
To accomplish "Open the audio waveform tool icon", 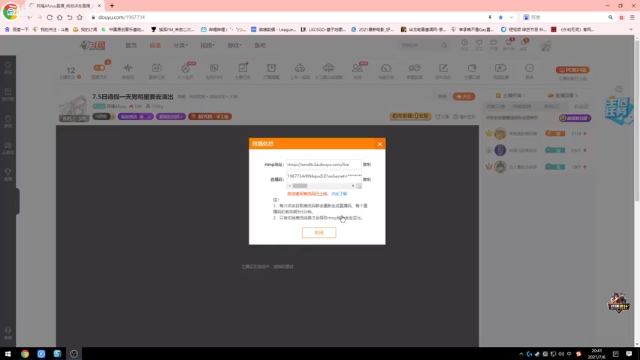I will pos(128,68).
